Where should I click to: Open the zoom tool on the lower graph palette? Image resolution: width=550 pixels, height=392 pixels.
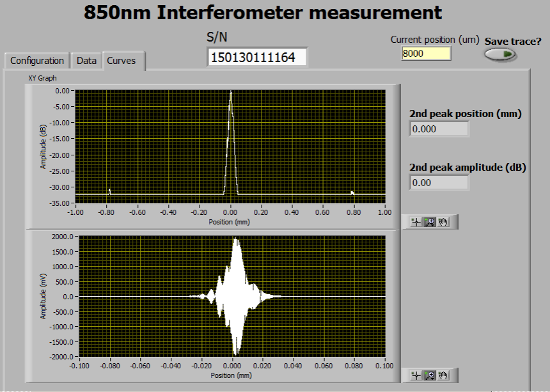tap(430, 375)
